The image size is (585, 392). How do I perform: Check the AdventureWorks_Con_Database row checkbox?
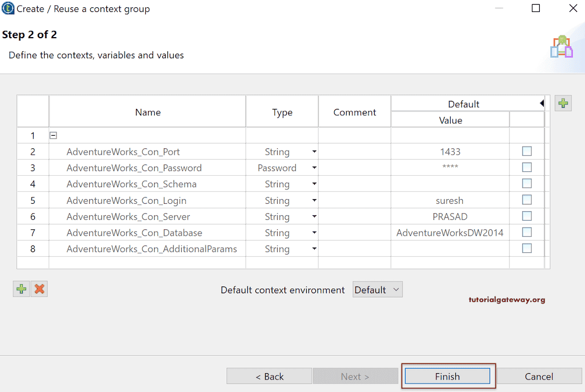pyautogui.click(x=527, y=232)
